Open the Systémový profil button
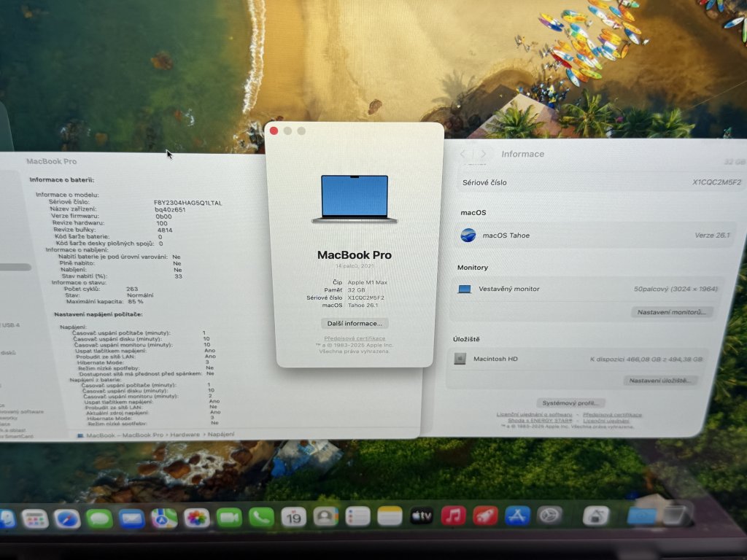This screenshot has height=560, width=747. click(570, 402)
